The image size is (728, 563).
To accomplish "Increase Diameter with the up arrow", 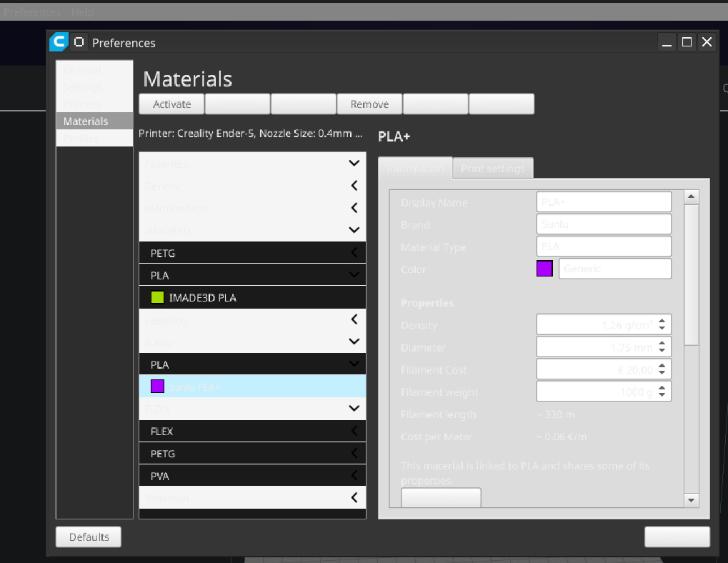I will point(662,342).
